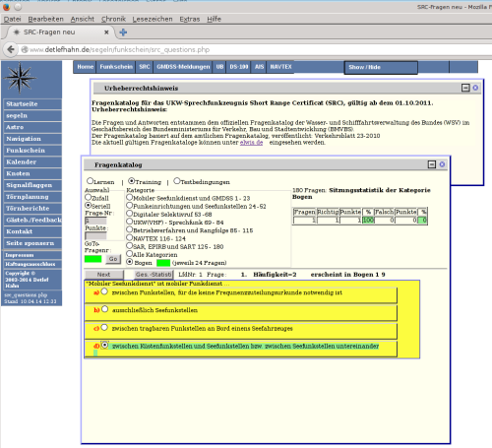Open the Chronik menu
The width and height of the screenshot is (492, 448).
click(x=113, y=19)
